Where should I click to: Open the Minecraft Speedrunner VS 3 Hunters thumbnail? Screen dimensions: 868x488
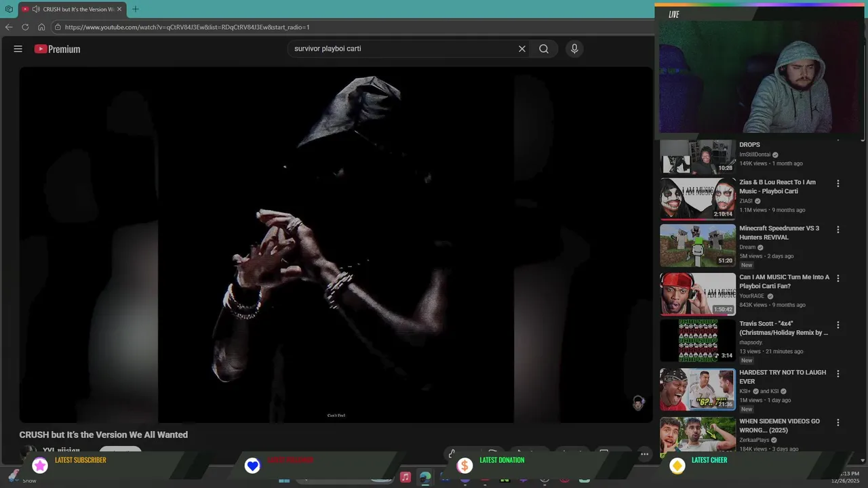click(x=698, y=246)
